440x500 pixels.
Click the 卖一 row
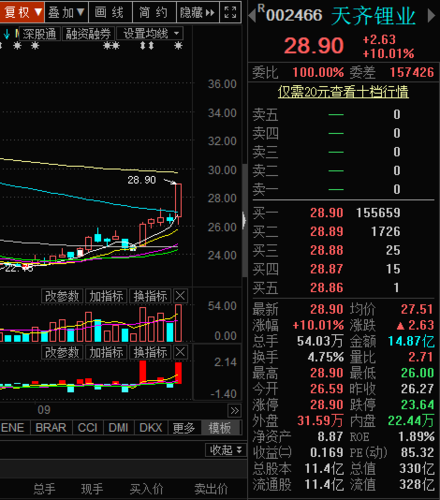point(343,189)
